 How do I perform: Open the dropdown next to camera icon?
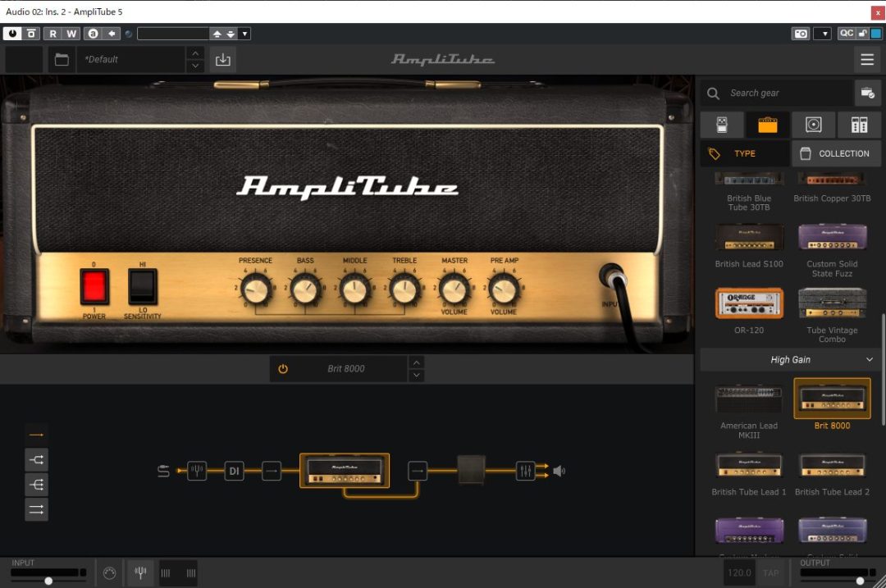tap(825, 34)
